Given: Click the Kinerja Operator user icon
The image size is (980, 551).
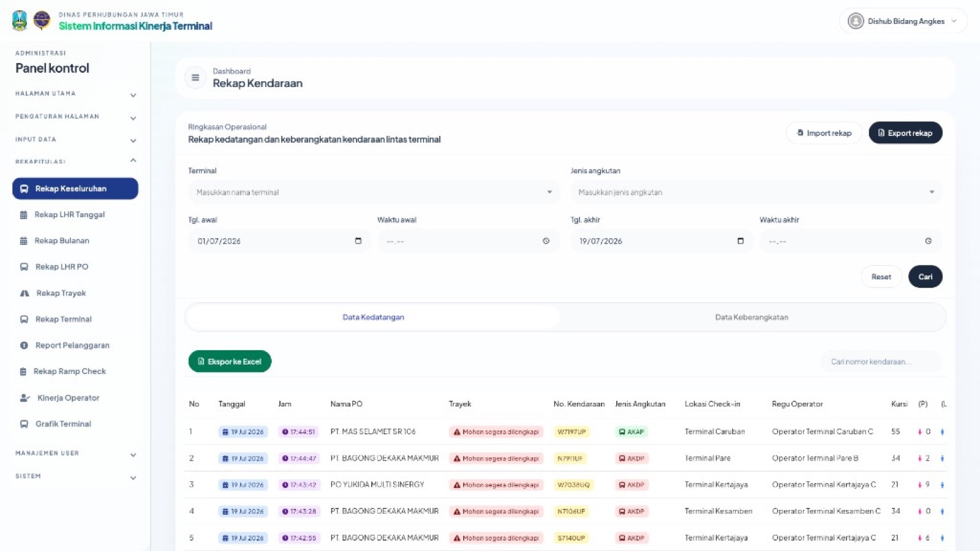Looking at the screenshot, I should [25, 398].
